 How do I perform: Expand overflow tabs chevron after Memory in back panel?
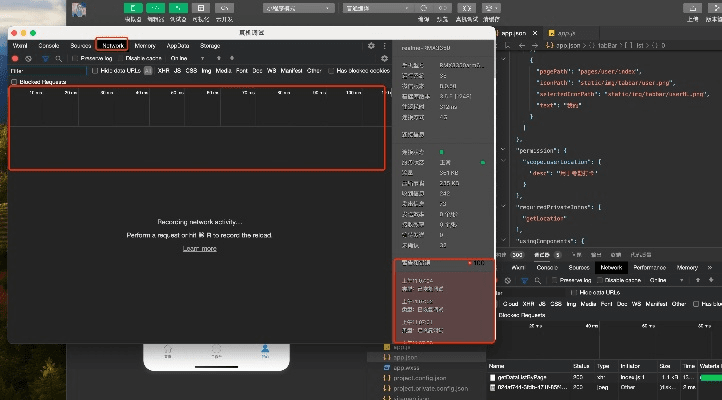(711, 268)
